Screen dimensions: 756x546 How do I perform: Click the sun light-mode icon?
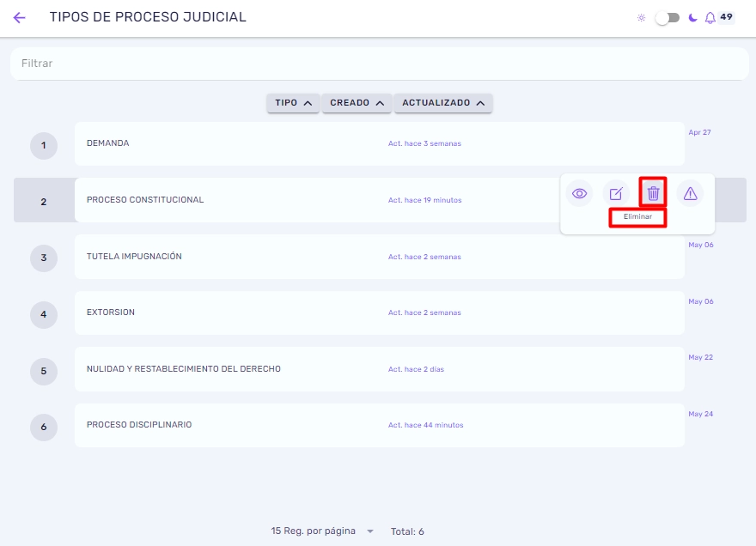pos(641,18)
